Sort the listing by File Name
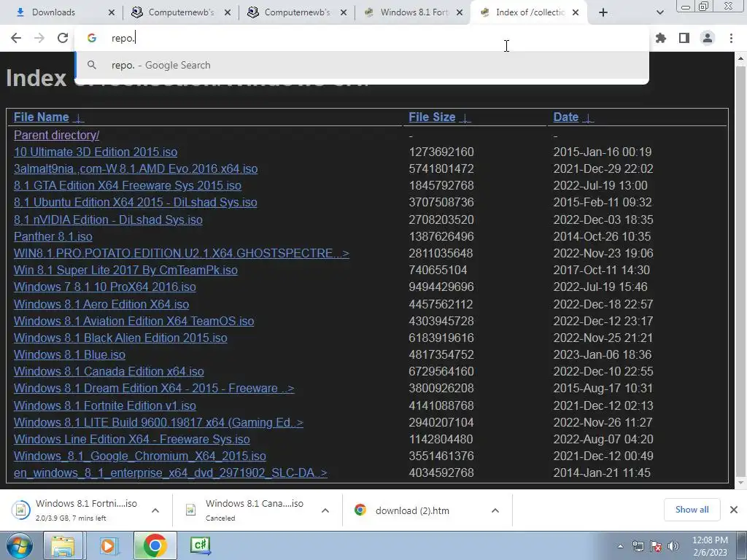The height and width of the screenshot is (560, 747). 41,117
